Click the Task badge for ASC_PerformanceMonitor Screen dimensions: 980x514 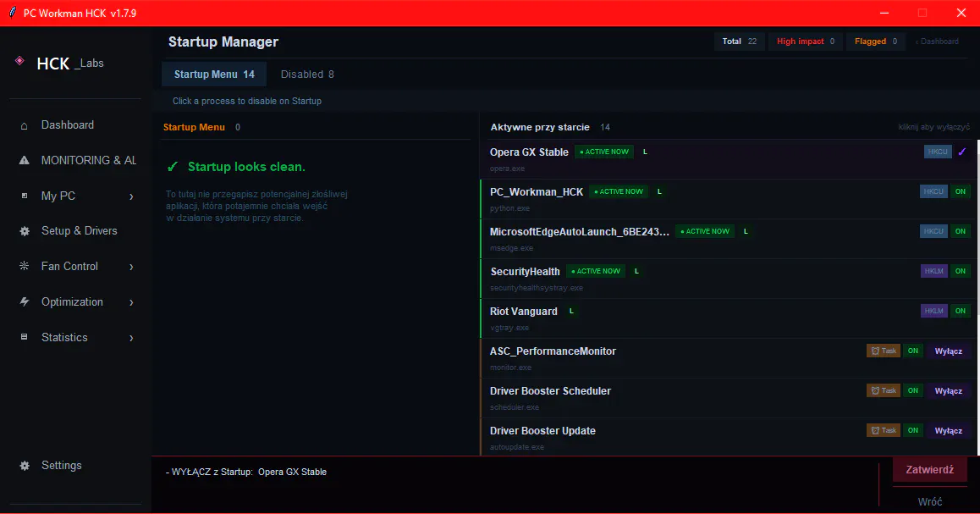coord(884,351)
